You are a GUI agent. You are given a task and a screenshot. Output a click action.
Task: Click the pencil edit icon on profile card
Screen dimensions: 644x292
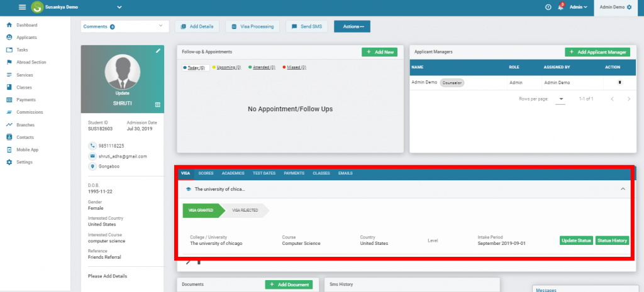tap(158, 50)
